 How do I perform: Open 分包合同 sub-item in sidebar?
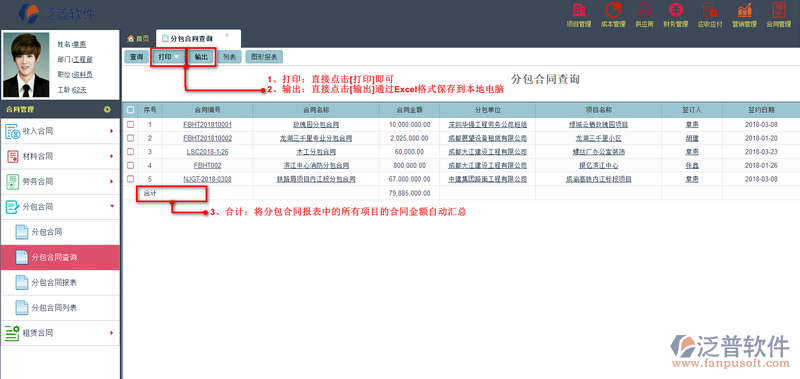pyautogui.click(x=47, y=232)
